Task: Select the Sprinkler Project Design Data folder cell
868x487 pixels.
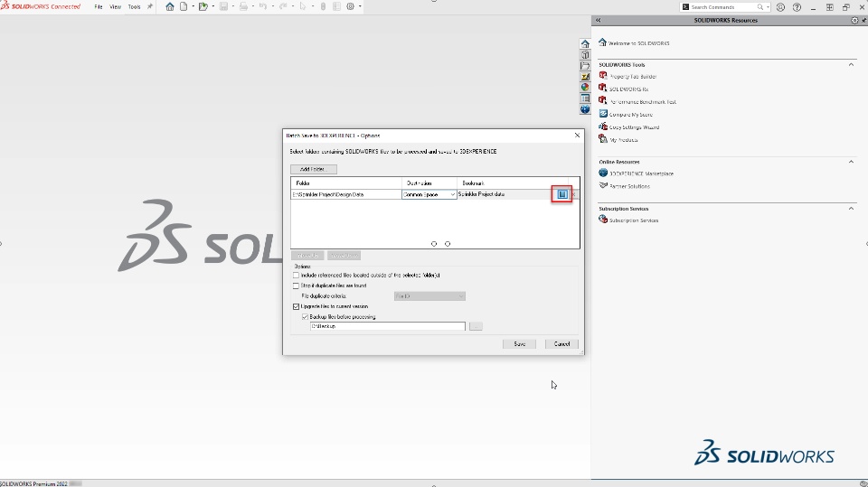Action: click(x=346, y=195)
